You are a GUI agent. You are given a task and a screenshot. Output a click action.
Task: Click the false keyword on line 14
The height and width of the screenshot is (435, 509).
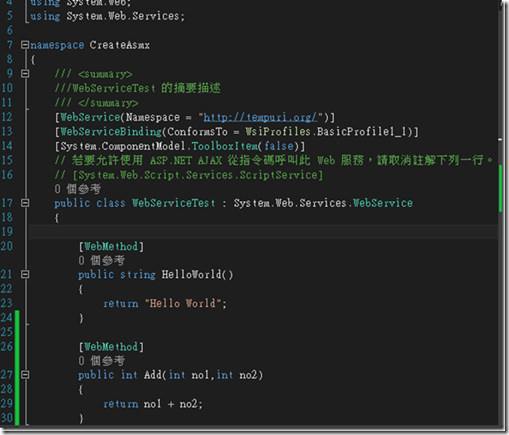coord(279,146)
